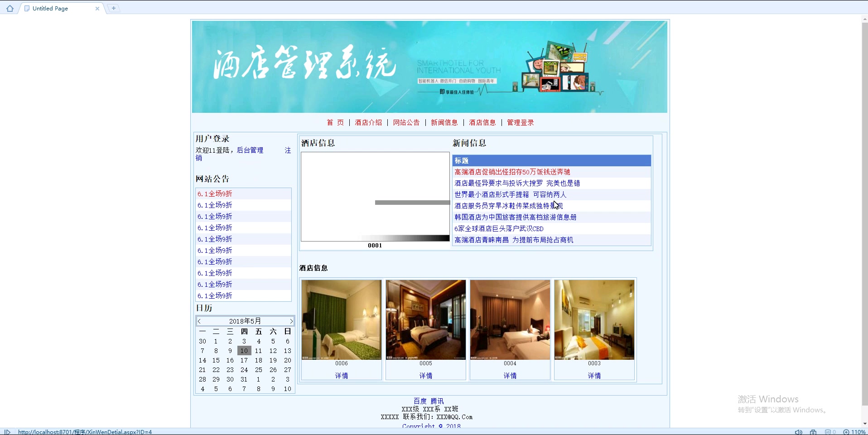Viewport: 868px width, 435px height.
Task: Open news 高端酒店青睐南昌
Action: point(514,240)
